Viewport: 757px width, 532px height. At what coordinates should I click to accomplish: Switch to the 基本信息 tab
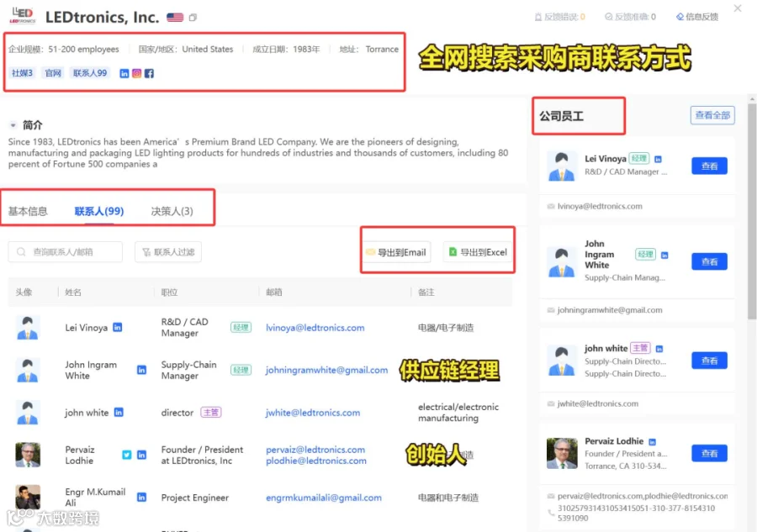pyautogui.click(x=28, y=211)
